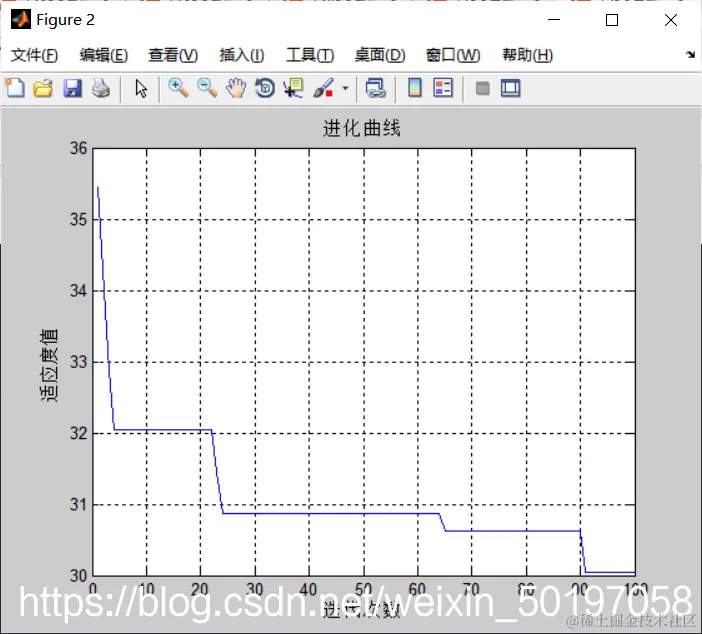
Task: Click the MATLAB logo in title bar
Action: pos(21,19)
